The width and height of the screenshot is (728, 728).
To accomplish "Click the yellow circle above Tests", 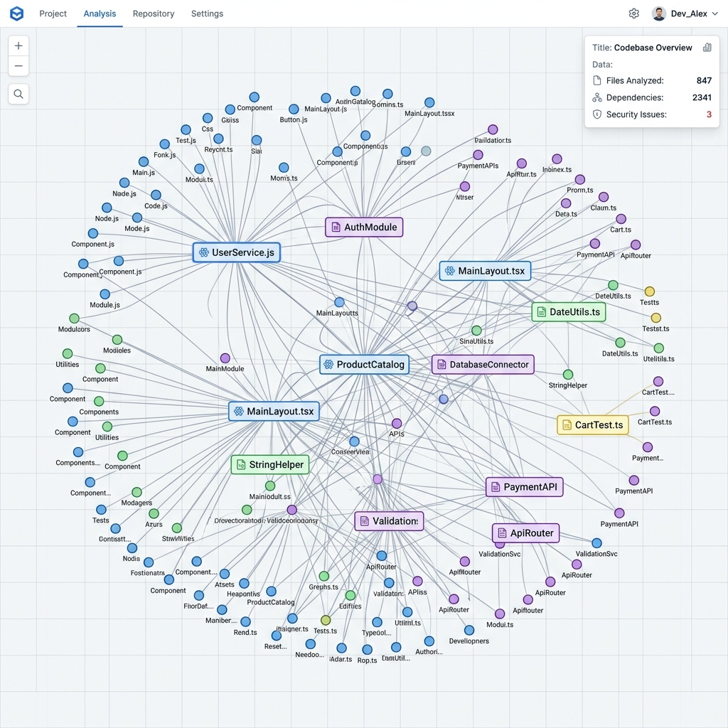I will pyautogui.click(x=650, y=291).
